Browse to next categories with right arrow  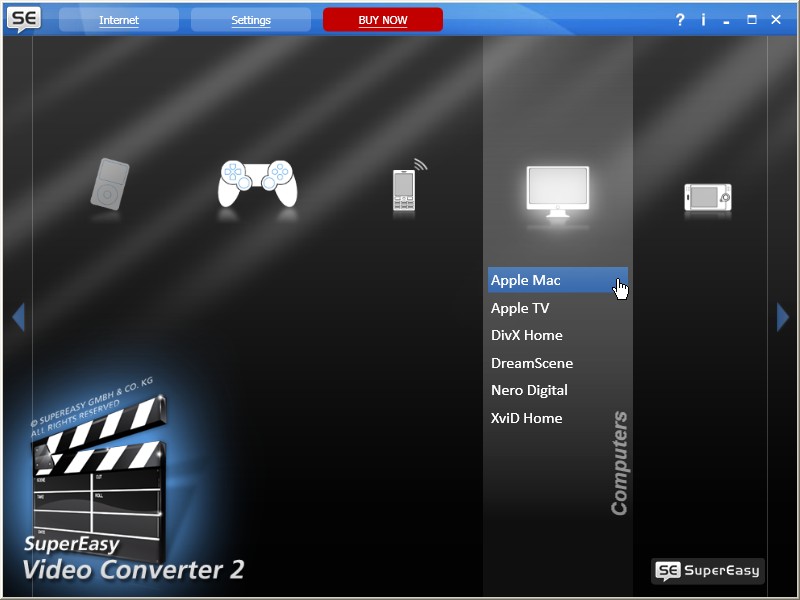click(x=783, y=317)
